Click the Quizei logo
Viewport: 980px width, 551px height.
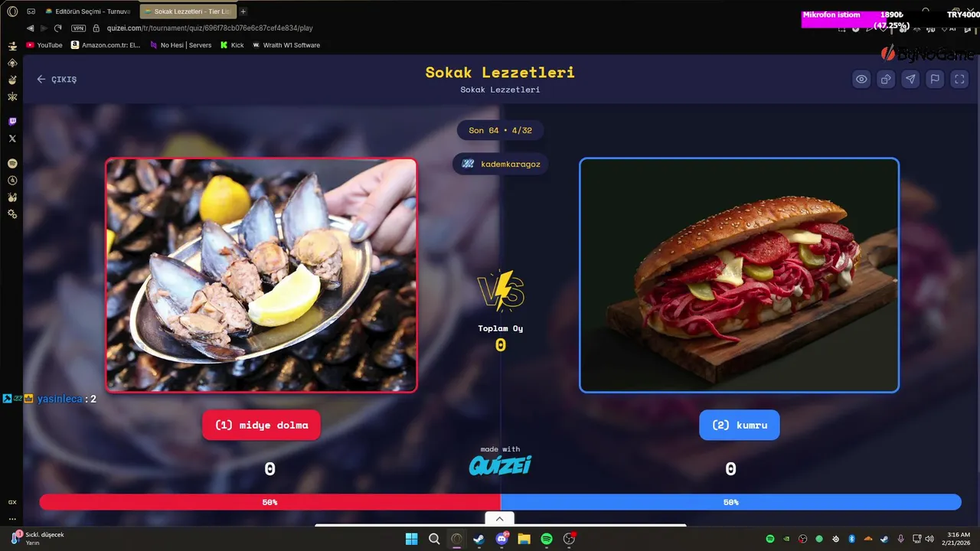[x=500, y=465]
